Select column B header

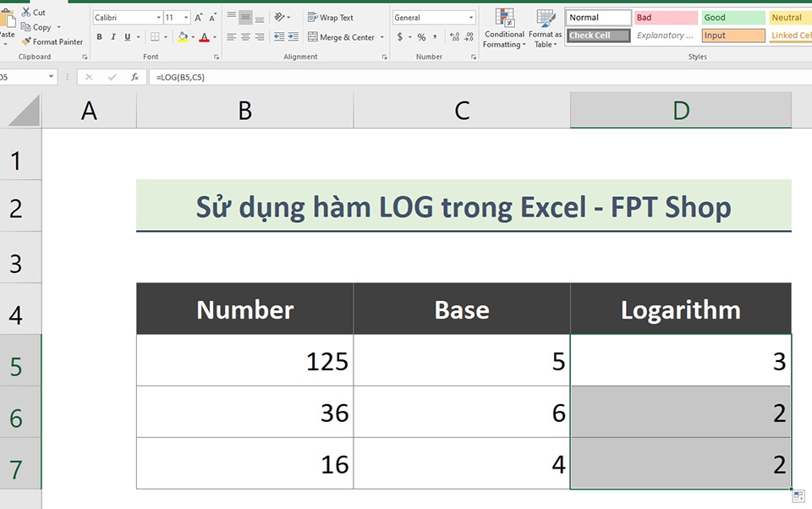click(x=245, y=110)
